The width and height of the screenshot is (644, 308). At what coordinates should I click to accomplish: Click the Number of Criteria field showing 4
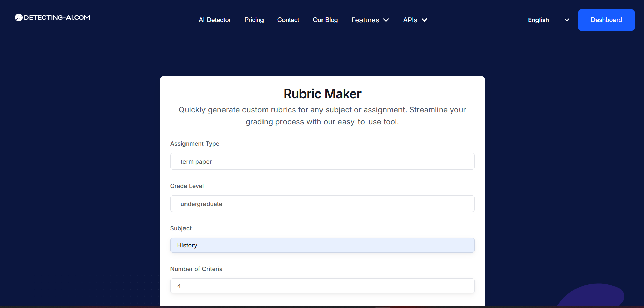pyautogui.click(x=322, y=286)
